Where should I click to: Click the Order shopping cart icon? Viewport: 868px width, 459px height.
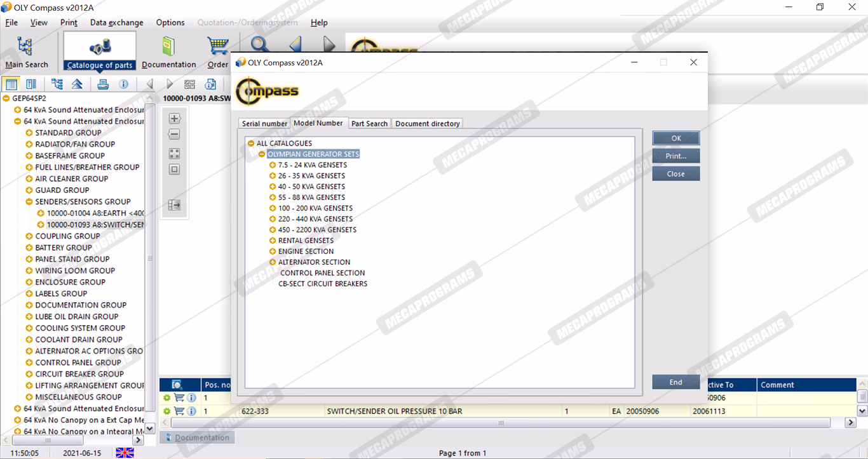[218, 48]
